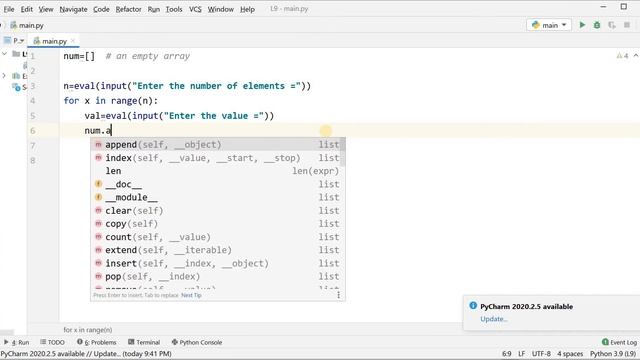Open the Event Log
Viewport: 640px width, 360px height.
click(619, 342)
